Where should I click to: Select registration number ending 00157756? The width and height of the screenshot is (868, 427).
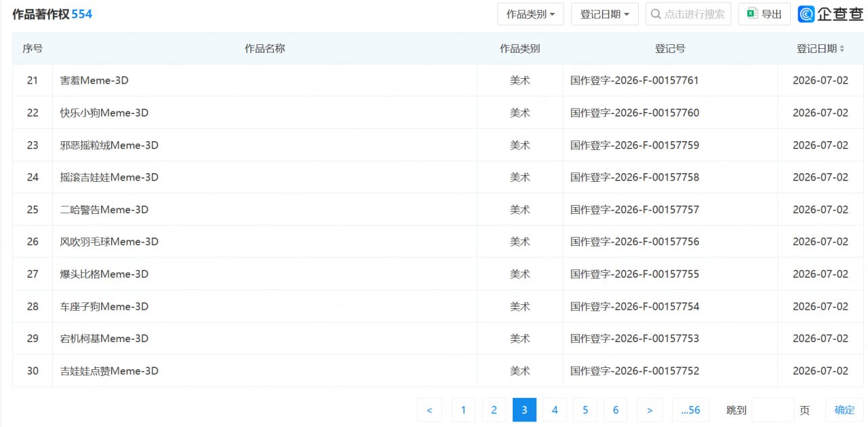635,242
